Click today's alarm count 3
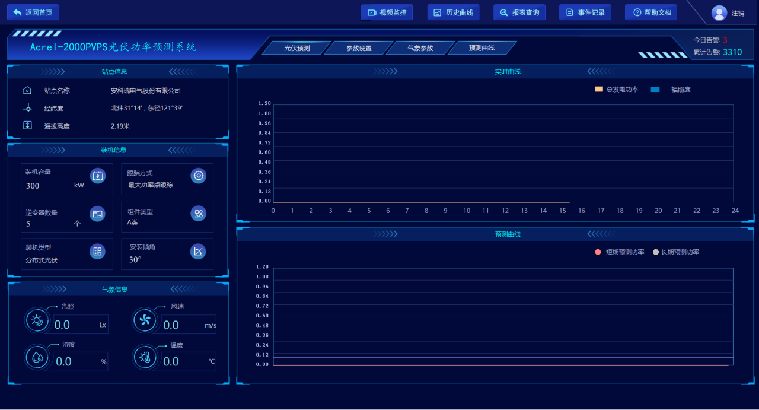Image resolution: width=759 pixels, height=410 pixels. 725,40
